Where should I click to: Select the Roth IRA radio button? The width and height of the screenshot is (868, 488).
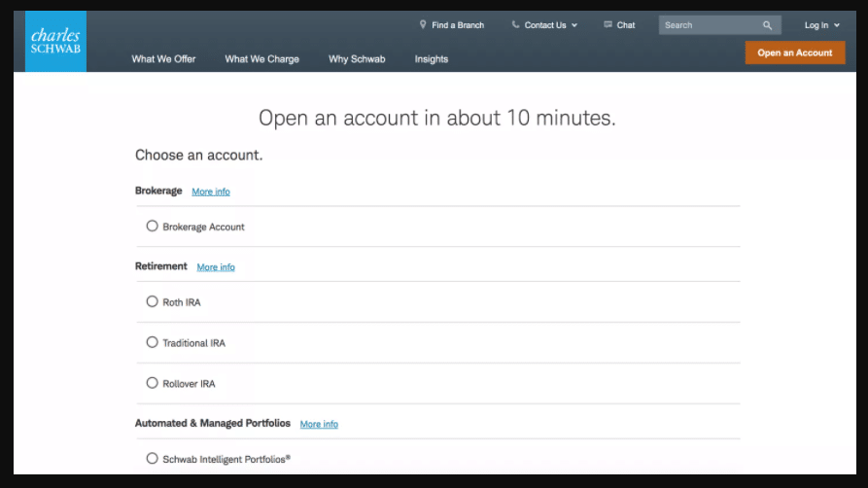coord(153,301)
